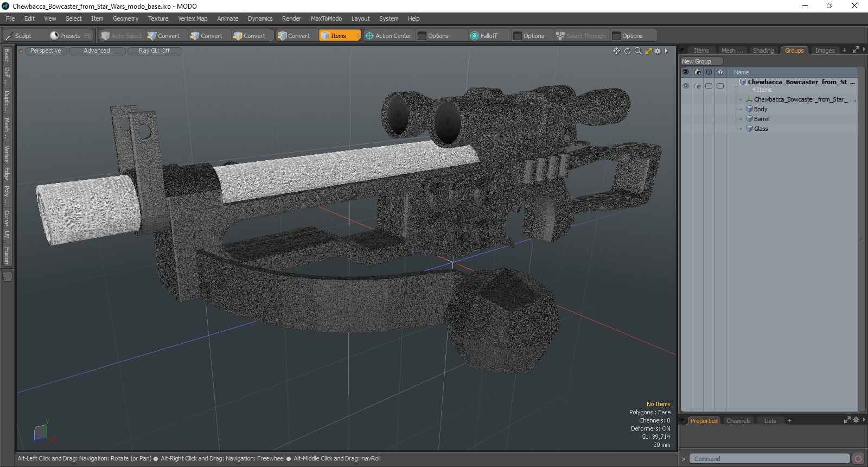Switch to the Images tab

pyautogui.click(x=825, y=51)
